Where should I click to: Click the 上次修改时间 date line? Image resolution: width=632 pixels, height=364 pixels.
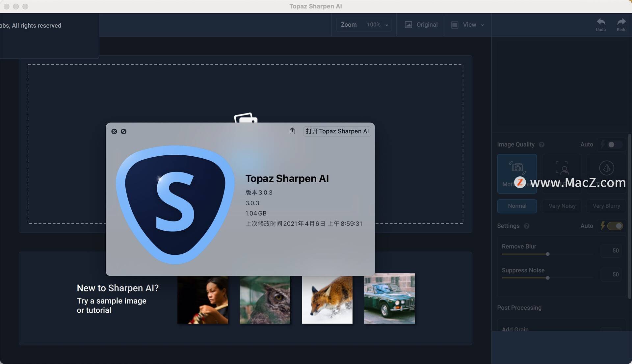(303, 224)
